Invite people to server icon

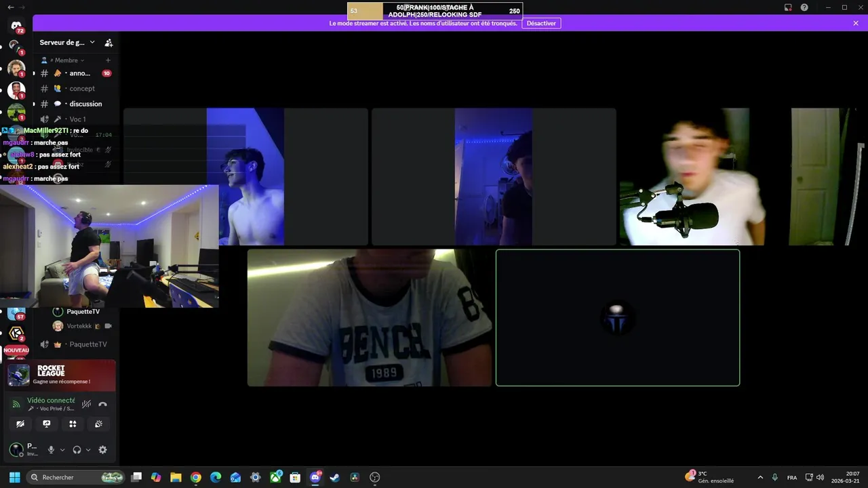(x=108, y=43)
